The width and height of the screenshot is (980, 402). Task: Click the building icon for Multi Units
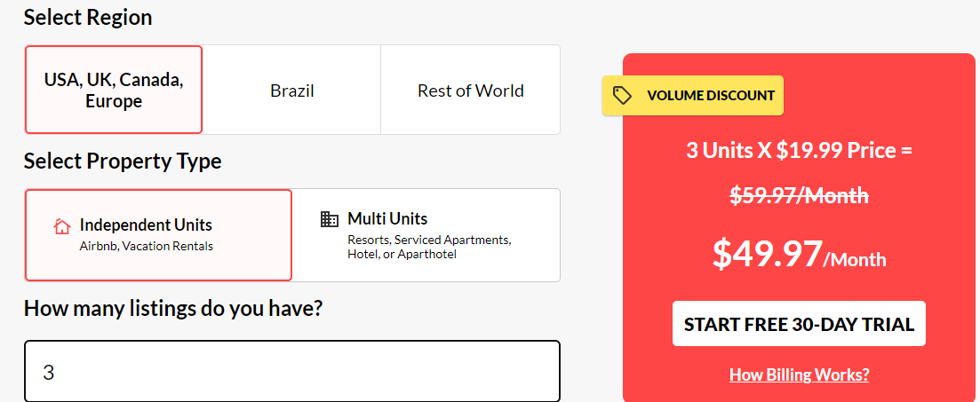click(x=329, y=219)
